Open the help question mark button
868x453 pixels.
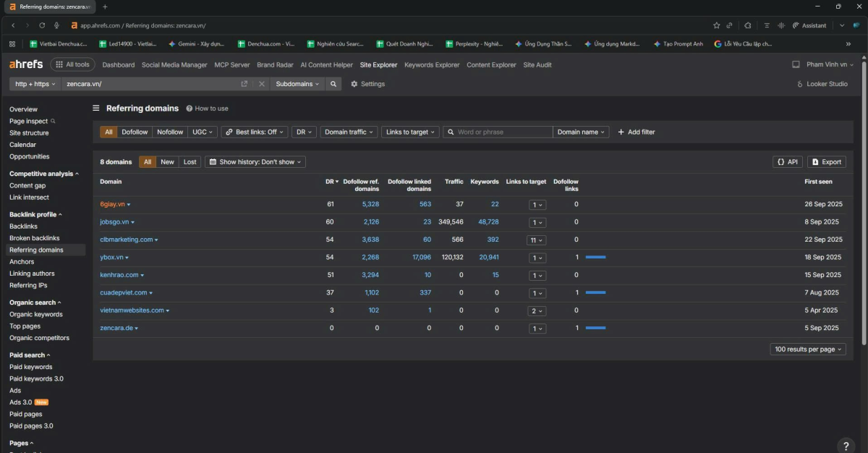pos(844,445)
